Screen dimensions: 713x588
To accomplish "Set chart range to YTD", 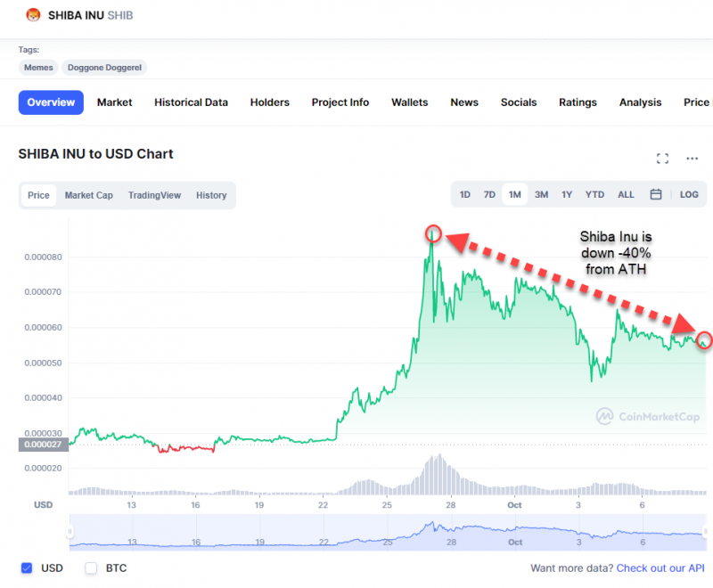I will 594,194.
